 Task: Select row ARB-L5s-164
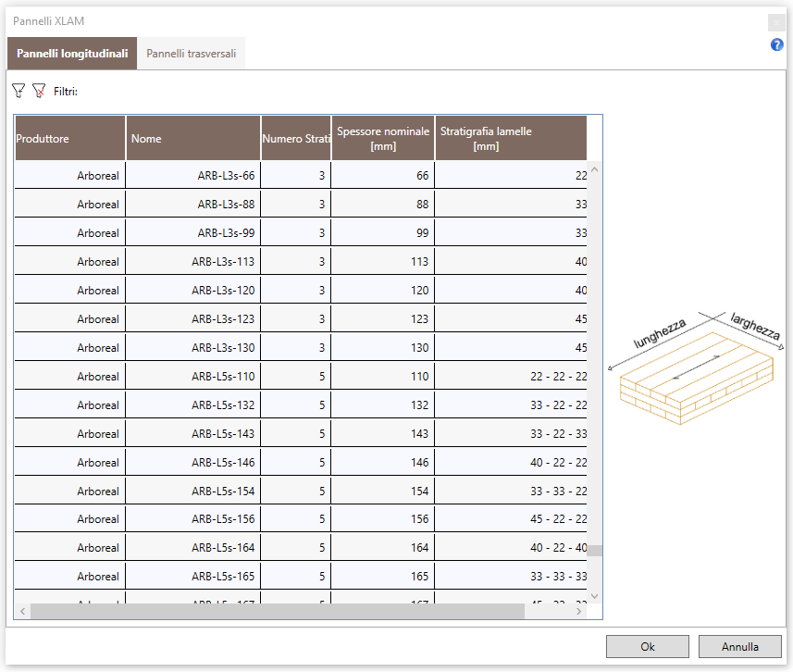tap(301, 548)
